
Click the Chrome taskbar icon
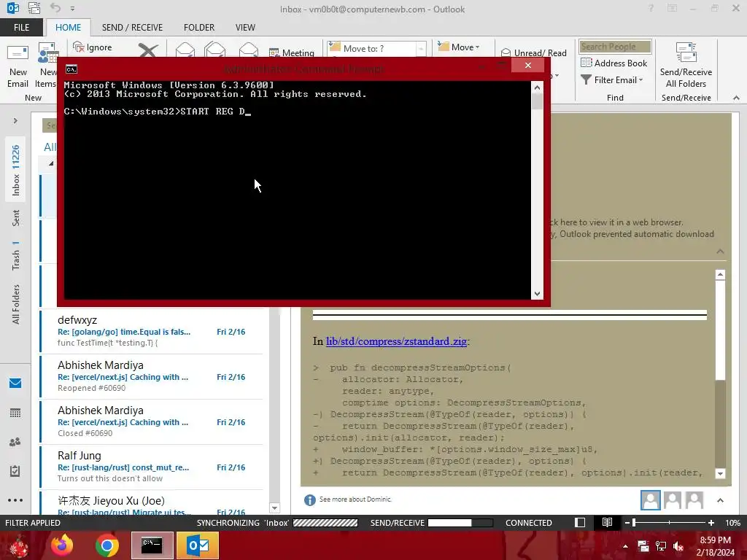coord(107,545)
